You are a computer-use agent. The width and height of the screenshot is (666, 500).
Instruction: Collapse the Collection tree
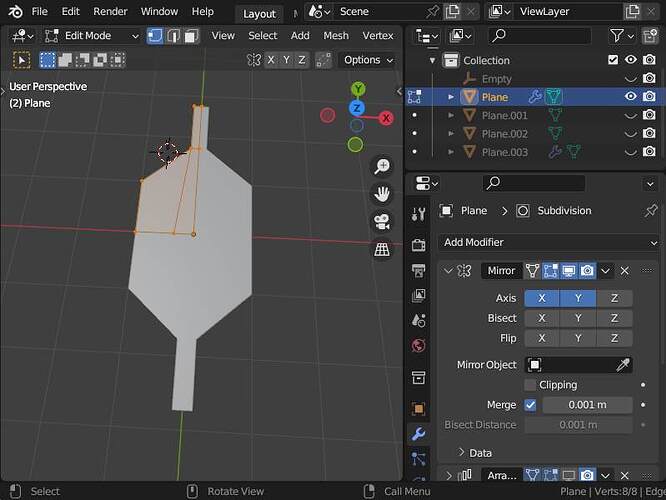pos(432,60)
